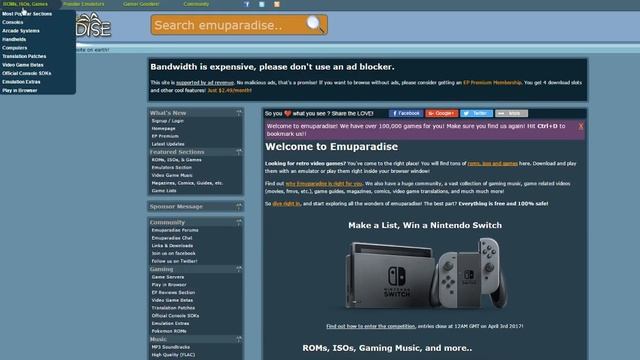
Task: Click the Nintendo Switch promo image
Action: 425,273
